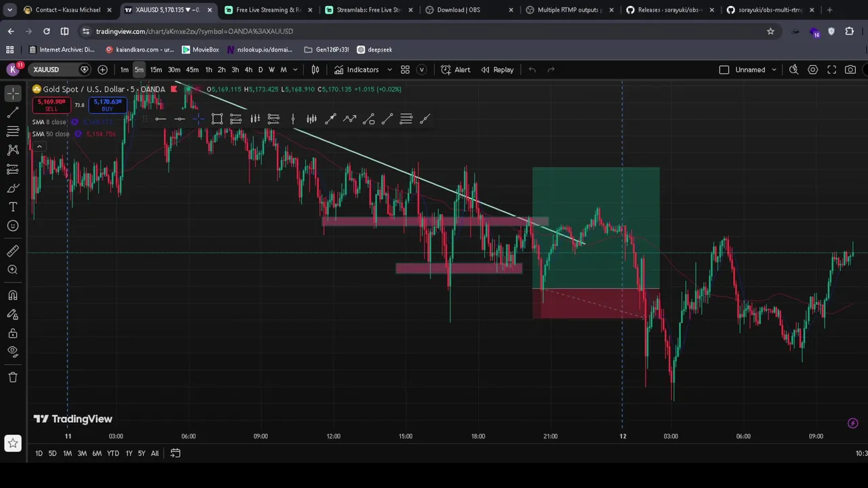This screenshot has width=868, height=488.
Task: Open the MovieBox bookmark
Action: [x=201, y=49]
